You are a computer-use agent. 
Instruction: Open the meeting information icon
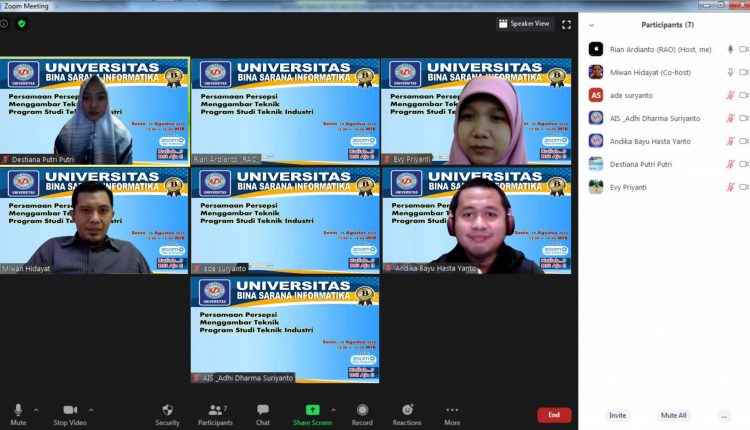pos(4,23)
